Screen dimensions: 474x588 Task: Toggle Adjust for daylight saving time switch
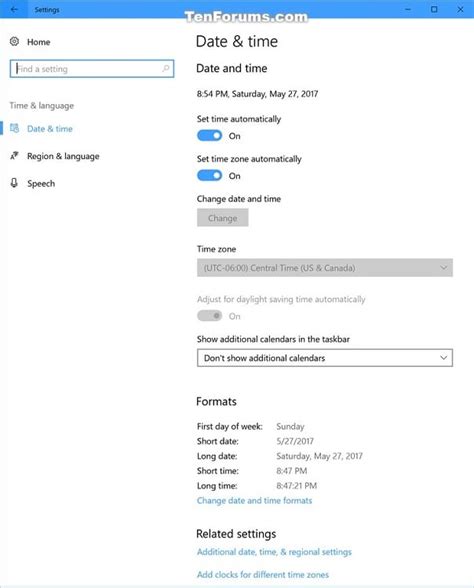point(209,316)
